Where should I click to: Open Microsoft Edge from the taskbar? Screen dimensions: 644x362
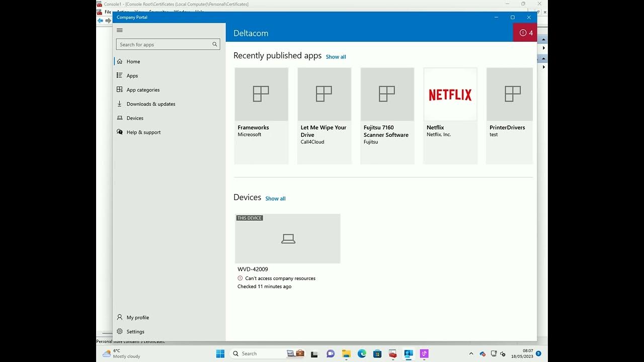[x=362, y=353]
